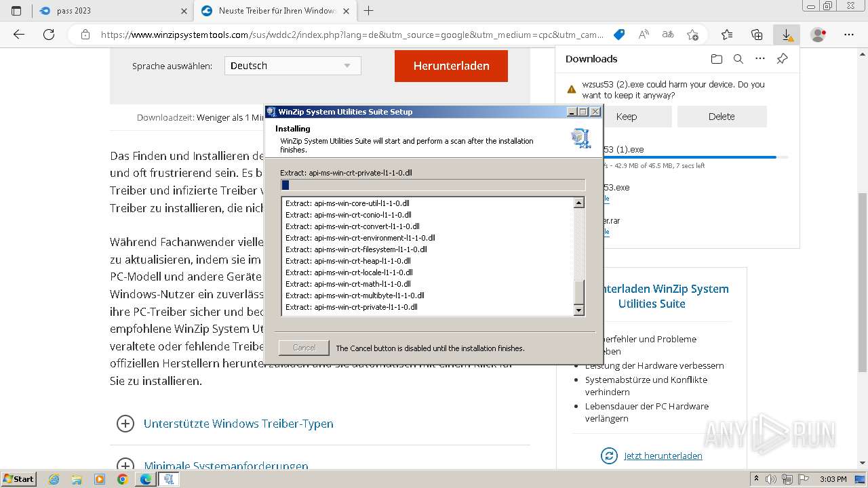This screenshot has width=868, height=488.
Task: Click the Start button
Action: pos(19,479)
